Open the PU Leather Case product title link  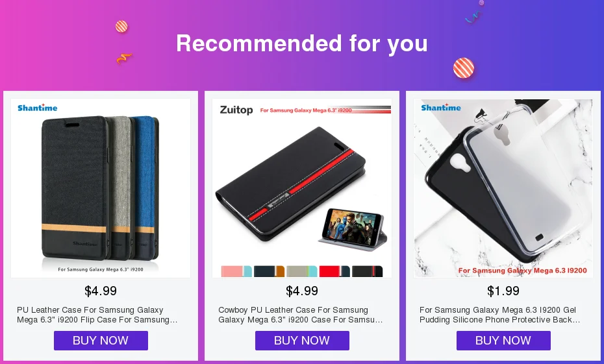(x=97, y=315)
